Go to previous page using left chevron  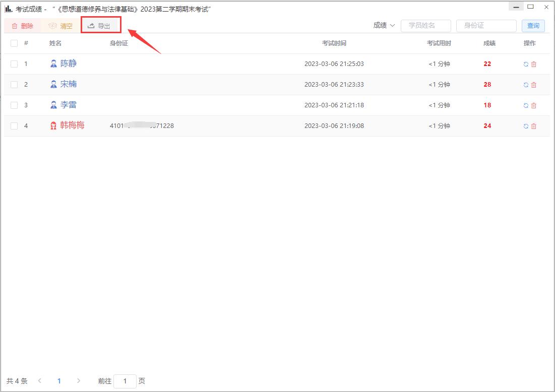40,381
